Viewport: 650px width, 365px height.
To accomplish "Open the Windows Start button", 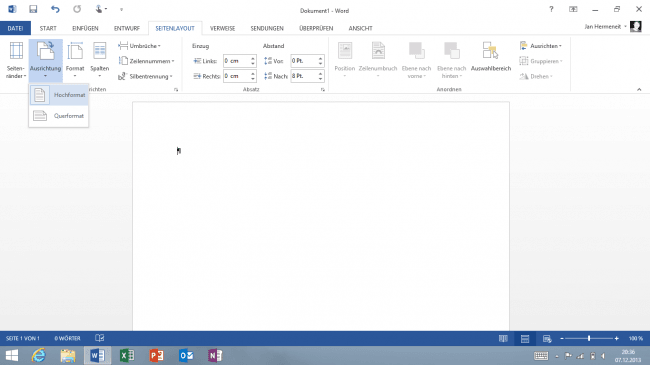I will 12,355.
